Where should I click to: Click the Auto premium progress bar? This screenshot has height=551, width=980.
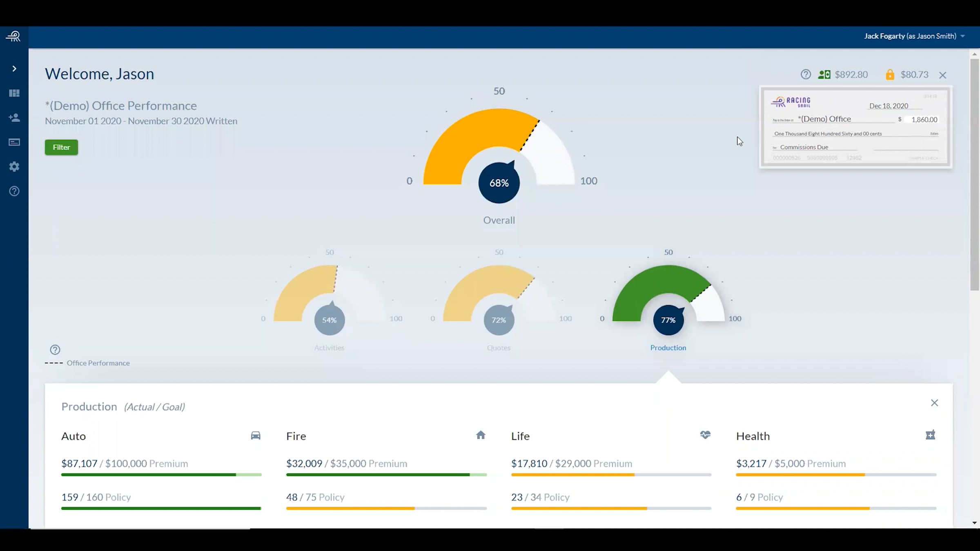pos(161,475)
